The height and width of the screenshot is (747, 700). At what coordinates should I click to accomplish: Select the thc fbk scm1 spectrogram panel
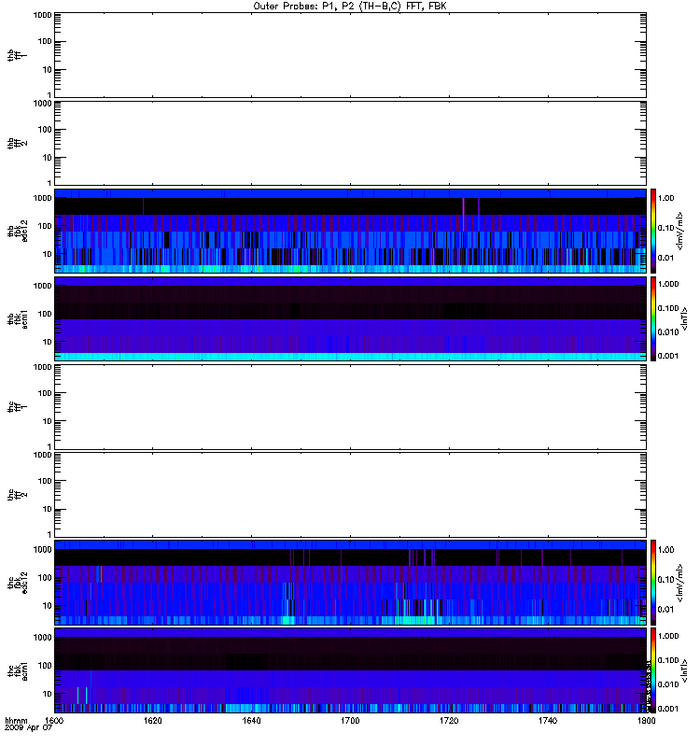coord(350,670)
